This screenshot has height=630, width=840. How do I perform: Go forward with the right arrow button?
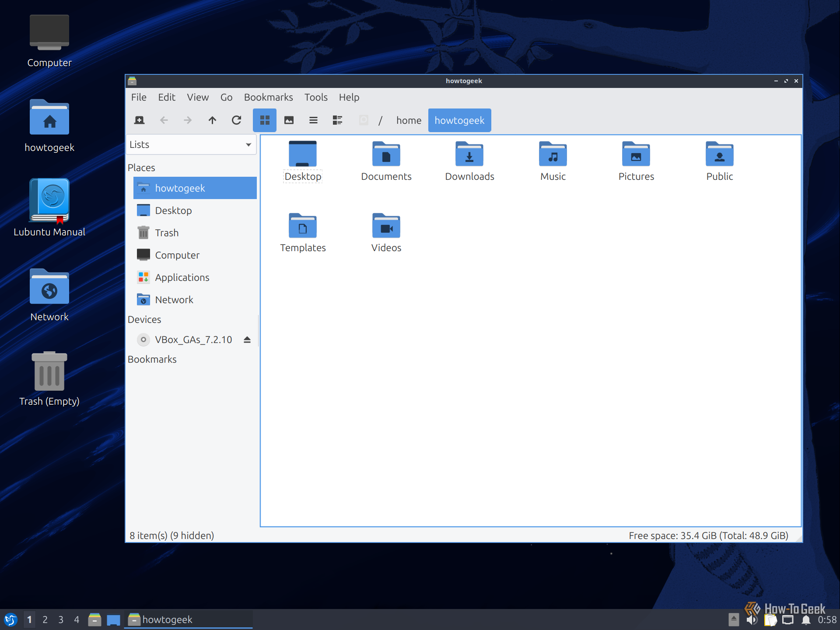pyautogui.click(x=188, y=120)
